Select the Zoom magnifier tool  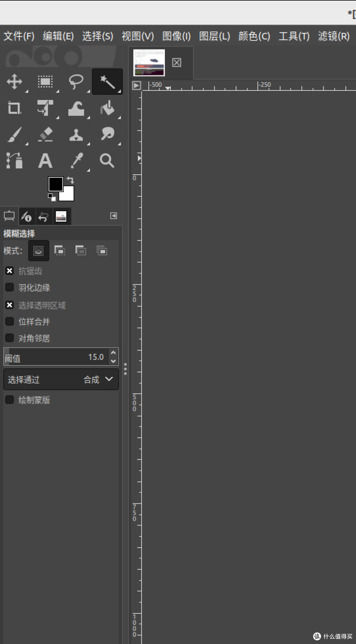click(107, 161)
